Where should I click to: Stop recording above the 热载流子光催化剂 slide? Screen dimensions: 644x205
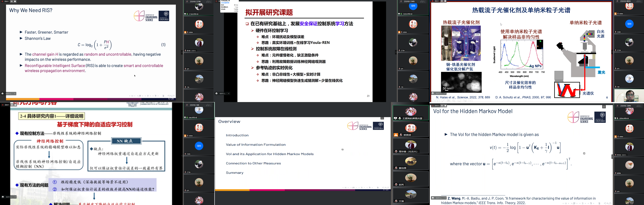[445, 1]
